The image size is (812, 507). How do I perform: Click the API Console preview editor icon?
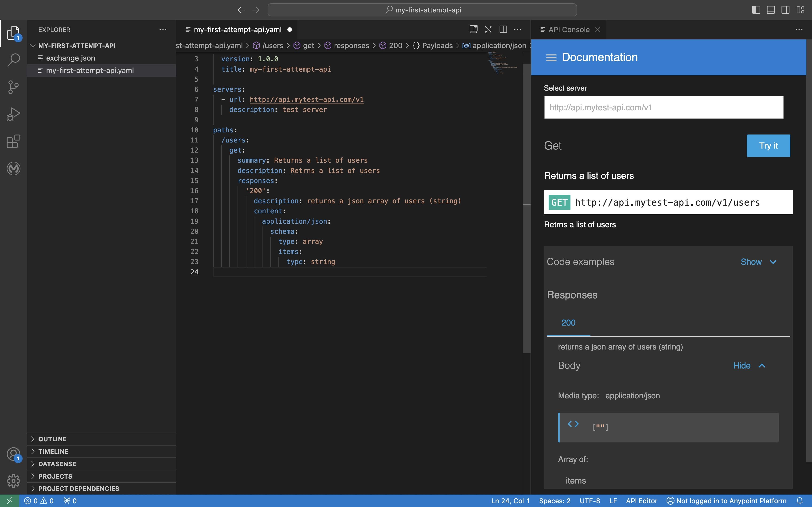(x=473, y=30)
